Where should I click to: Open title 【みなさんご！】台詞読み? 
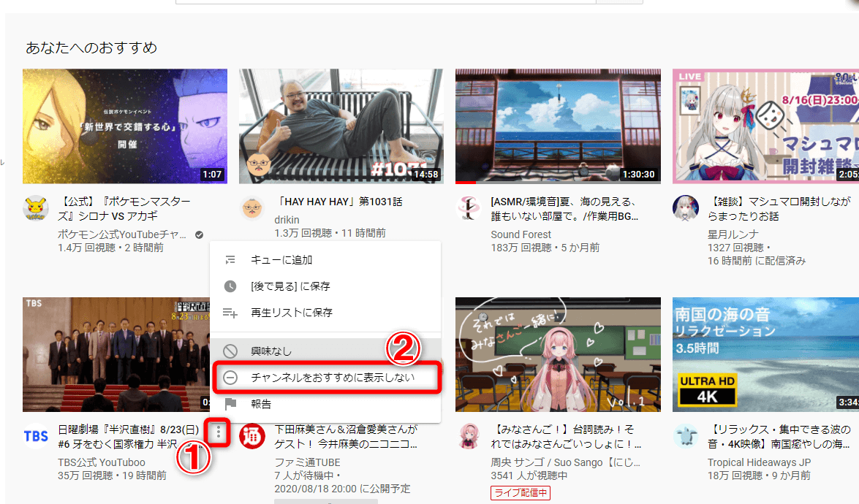[x=565, y=437]
